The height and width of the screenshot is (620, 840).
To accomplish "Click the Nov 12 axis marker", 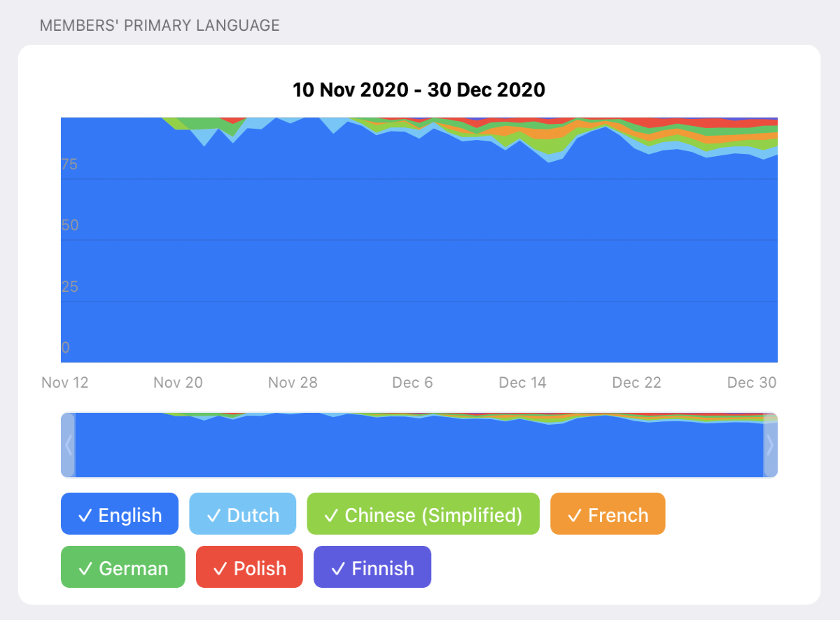I will pyautogui.click(x=65, y=382).
